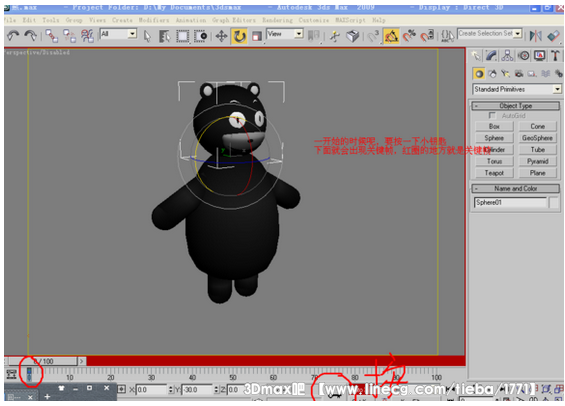The height and width of the screenshot is (406, 565).
Task: Open the Standard Primitives dropdown
Action: pos(557,89)
